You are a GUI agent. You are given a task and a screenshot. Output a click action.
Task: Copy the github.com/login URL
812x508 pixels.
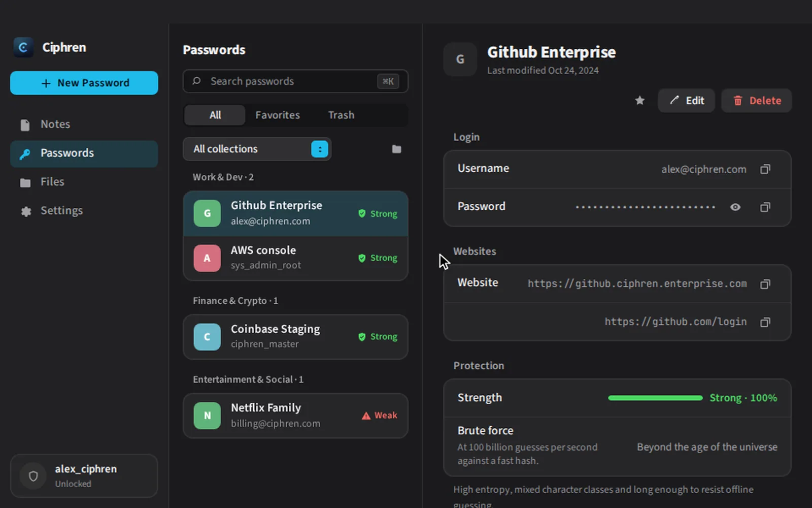[765, 322]
